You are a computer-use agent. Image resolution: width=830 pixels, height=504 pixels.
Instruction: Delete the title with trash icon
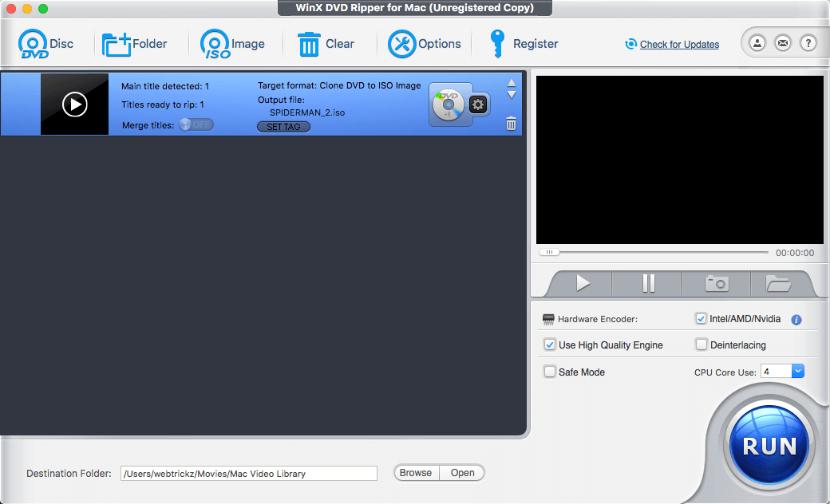coord(511,124)
